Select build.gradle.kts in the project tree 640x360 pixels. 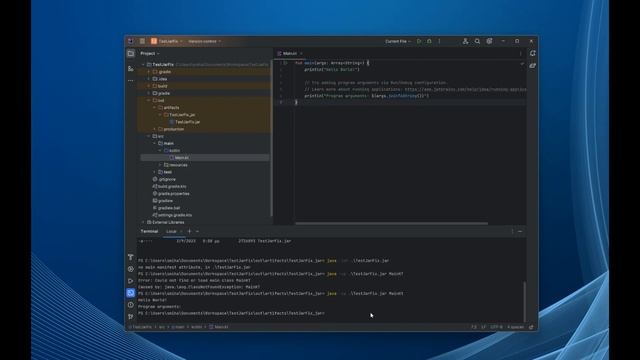[169, 187]
